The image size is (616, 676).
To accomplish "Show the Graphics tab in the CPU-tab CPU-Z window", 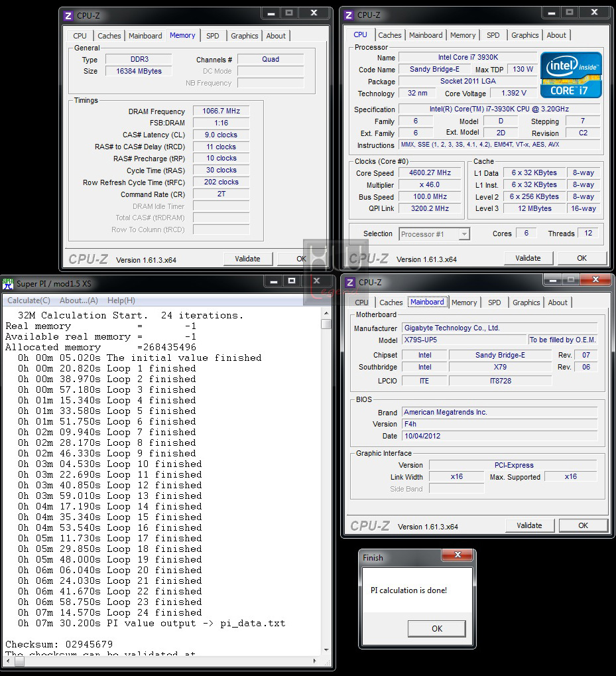I will coord(524,35).
